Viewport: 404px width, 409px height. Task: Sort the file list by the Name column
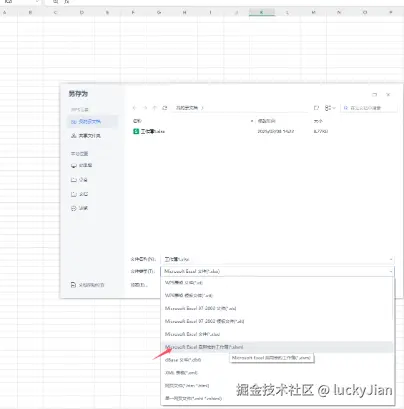(137, 121)
